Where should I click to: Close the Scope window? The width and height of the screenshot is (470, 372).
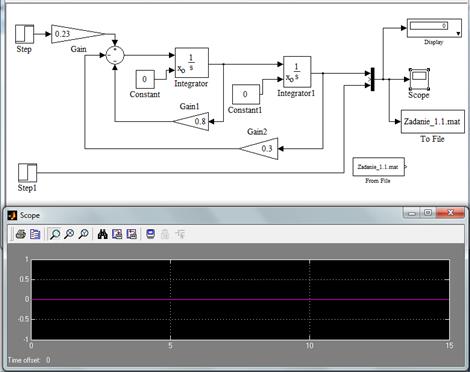click(x=450, y=213)
